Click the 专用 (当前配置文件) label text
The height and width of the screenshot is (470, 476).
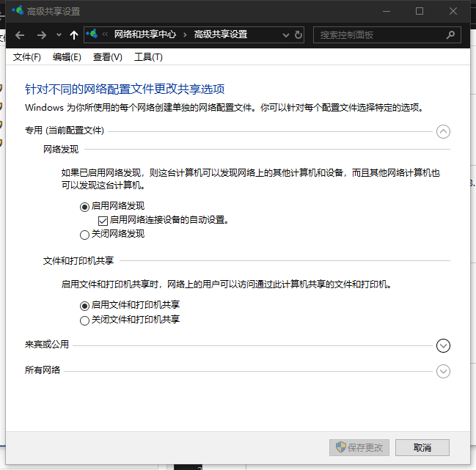(x=65, y=131)
